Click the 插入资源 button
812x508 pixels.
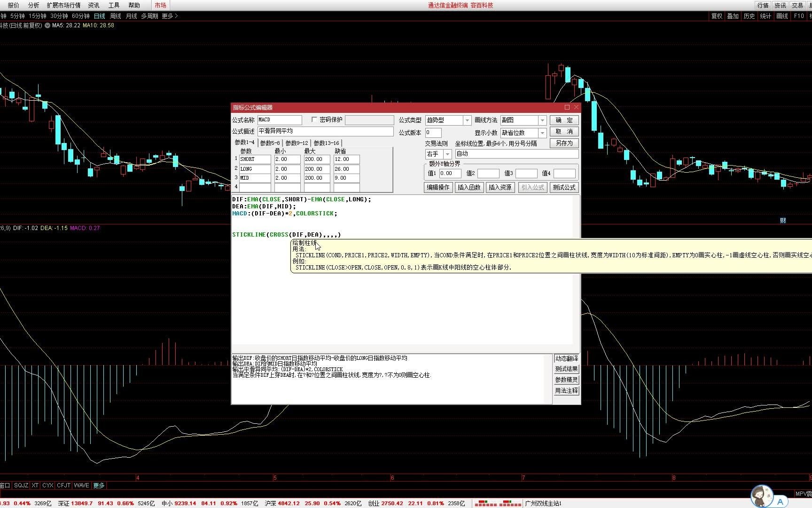[500, 187]
